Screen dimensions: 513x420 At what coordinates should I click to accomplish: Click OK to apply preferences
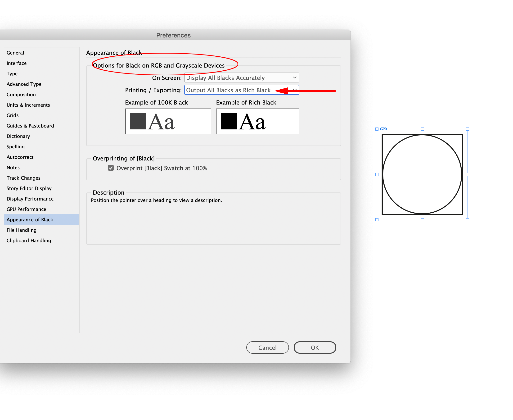coord(315,347)
